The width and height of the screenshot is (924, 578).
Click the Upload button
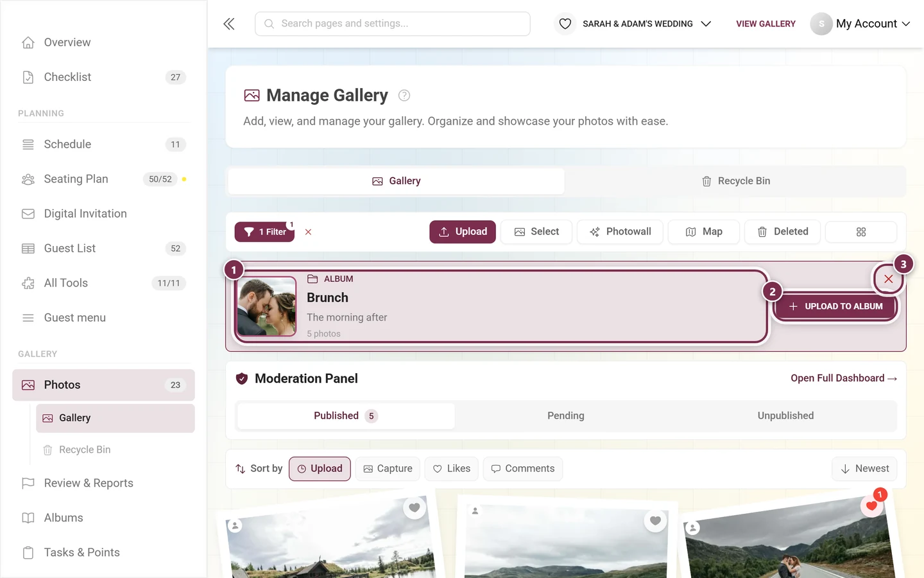pos(463,232)
